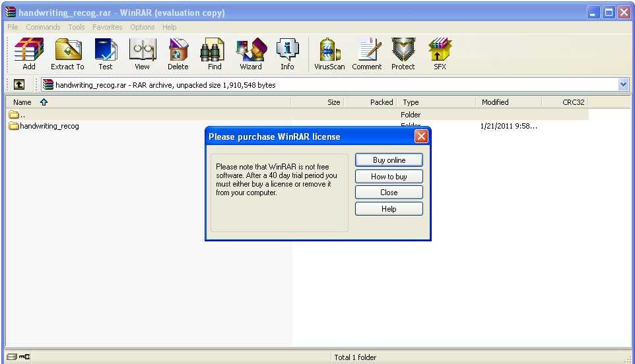Sort by the Modified column header

pyautogui.click(x=508, y=102)
